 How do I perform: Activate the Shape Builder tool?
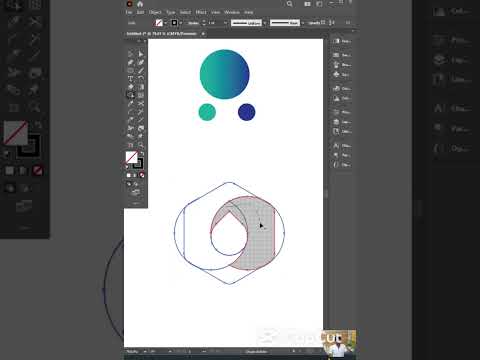[130, 95]
